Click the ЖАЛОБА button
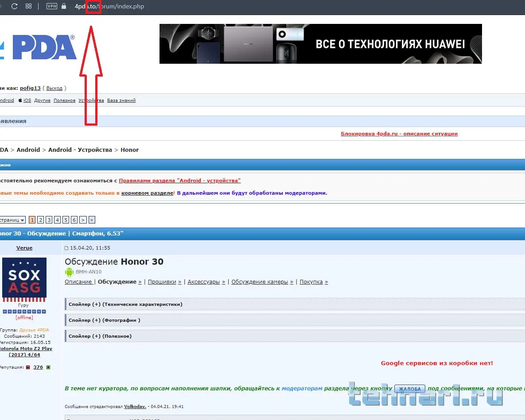Image resolution: width=525 pixels, height=420 pixels. [410, 389]
